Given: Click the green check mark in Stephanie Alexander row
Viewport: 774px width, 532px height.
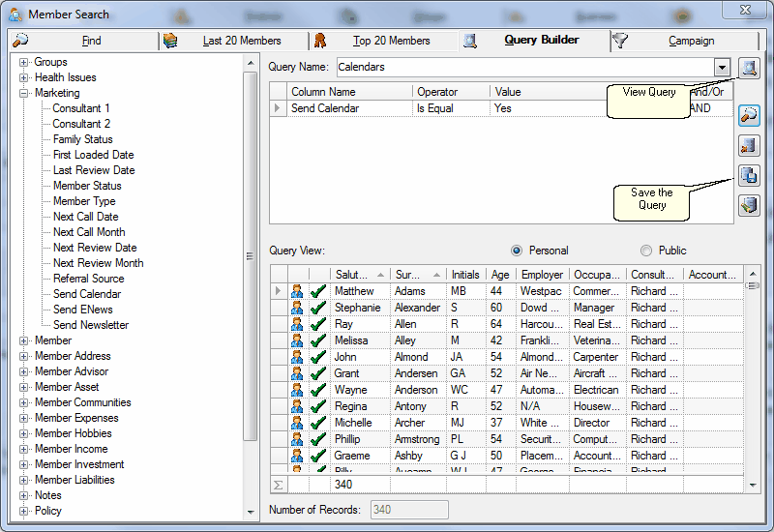Looking at the screenshot, I should point(318,308).
